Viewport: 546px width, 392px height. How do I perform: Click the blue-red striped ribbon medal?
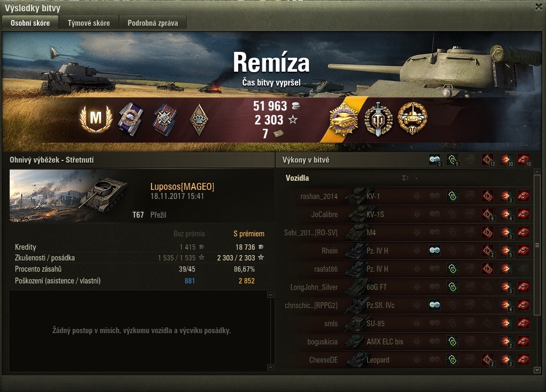[165, 119]
